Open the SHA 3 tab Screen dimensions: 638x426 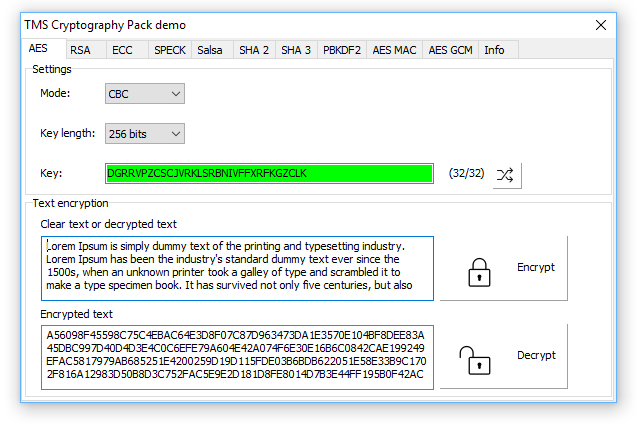[295, 50]
